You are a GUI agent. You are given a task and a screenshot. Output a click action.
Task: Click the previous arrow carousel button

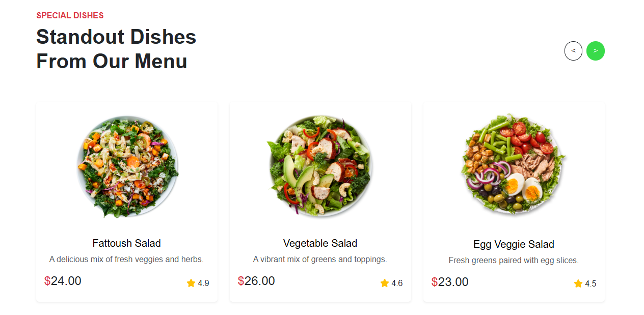(573, 51)
